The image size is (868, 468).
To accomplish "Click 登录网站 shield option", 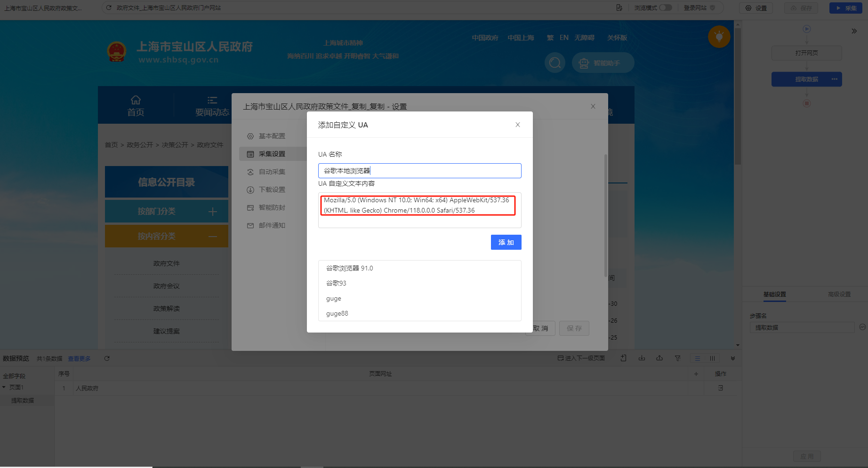I will click(x=699, y=8).
